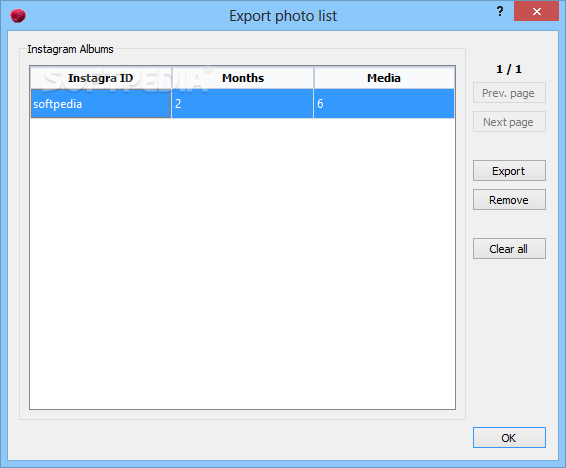Click Clear all button
The width and height of the screenshot is (566, 468).
click(509, 249)
